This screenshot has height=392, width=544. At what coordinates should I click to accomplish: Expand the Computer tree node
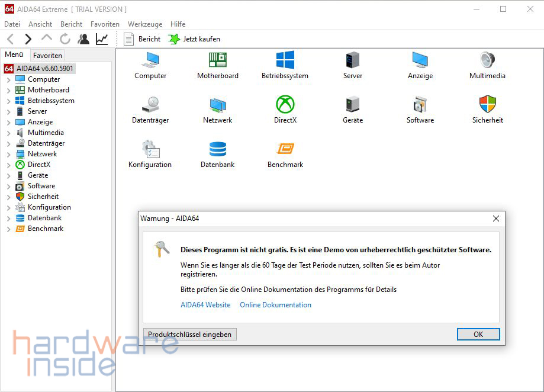(x=8, y=79)
